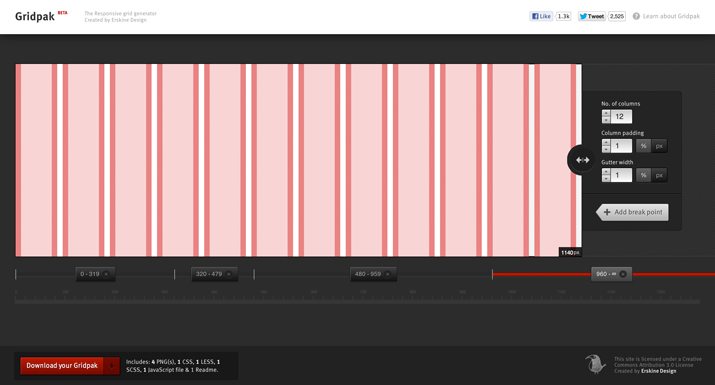Click Add break point button
Image resolution: width=715 pixels, height=385 pixels.
point(632,212)
